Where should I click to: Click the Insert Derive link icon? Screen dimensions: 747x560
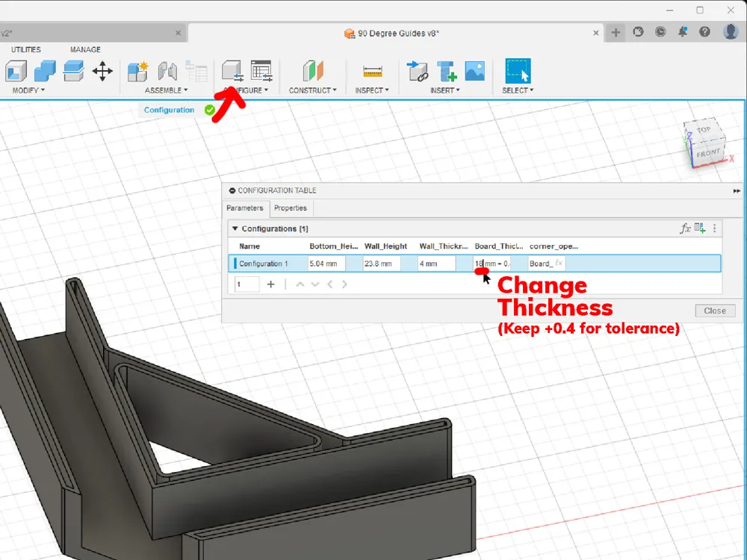418,72
